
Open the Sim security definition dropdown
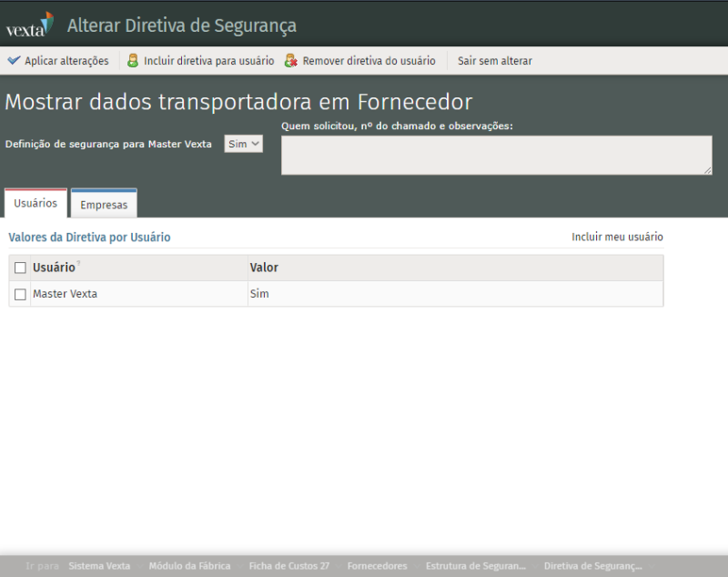tap(244, 144)
